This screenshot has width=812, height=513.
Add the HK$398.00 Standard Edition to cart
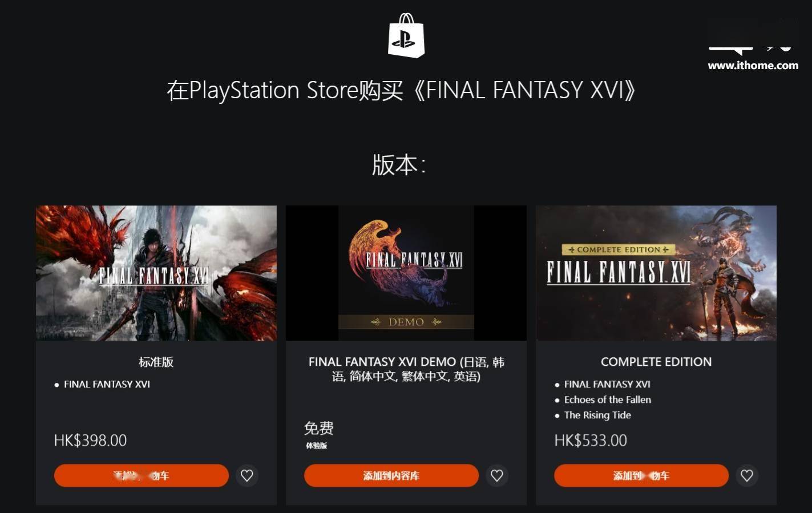point(142,475)
